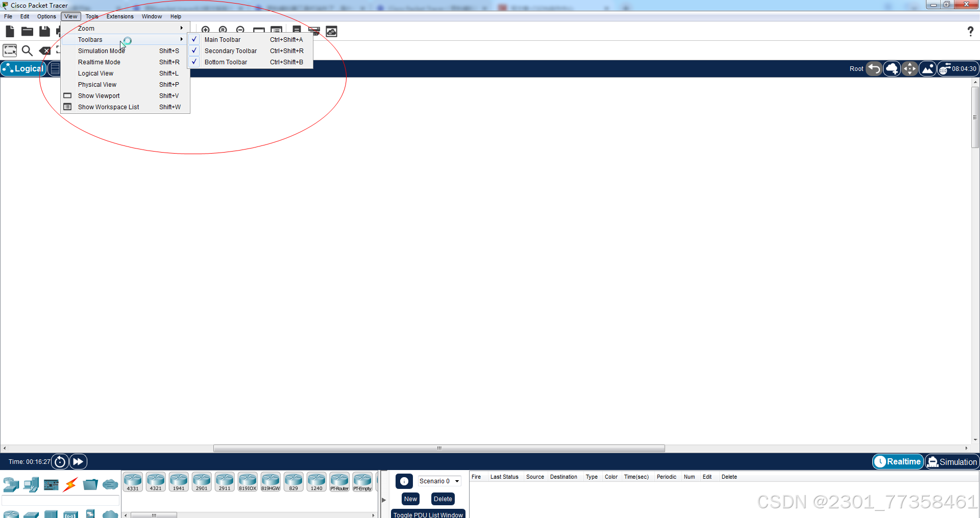Viewport: 980px width, 518px height.
Task: Click the New file icon
Action: point(10,32)
